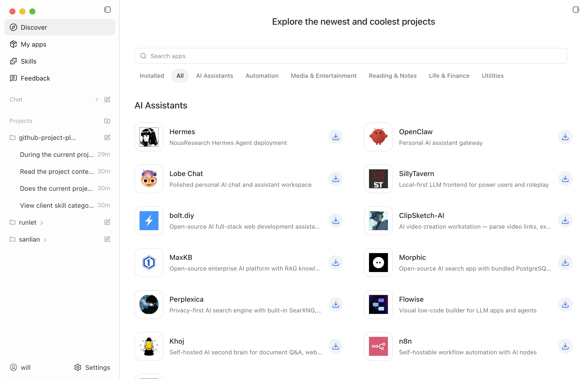Expand the sanlian project chevron
Screen dimensions: 588x379
click(x=45, y=240)
